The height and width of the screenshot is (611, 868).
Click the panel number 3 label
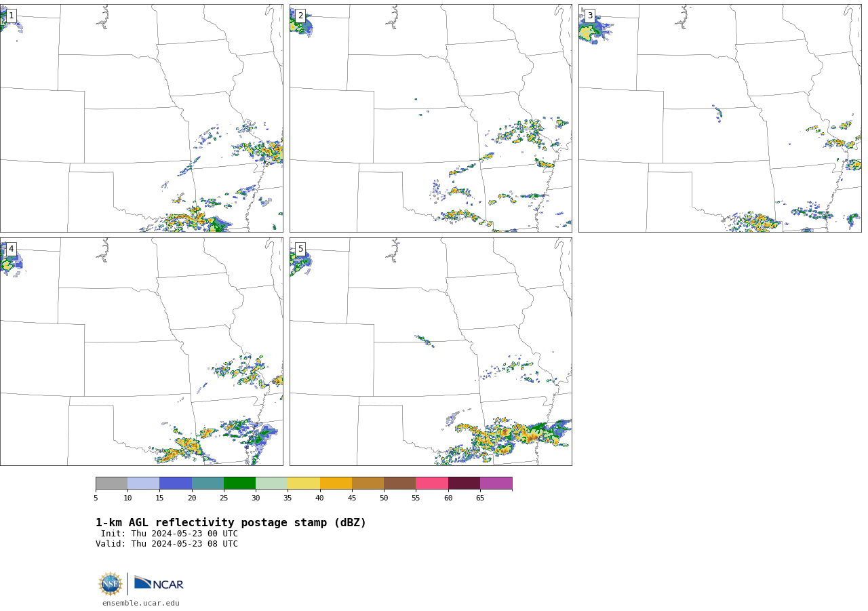coord(590,16)
